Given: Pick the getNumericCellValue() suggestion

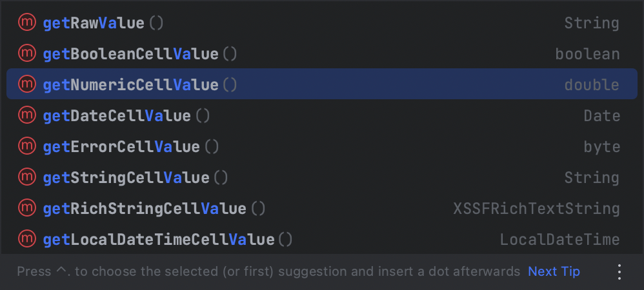Looking at the screenshot, I should click(140, 84).
